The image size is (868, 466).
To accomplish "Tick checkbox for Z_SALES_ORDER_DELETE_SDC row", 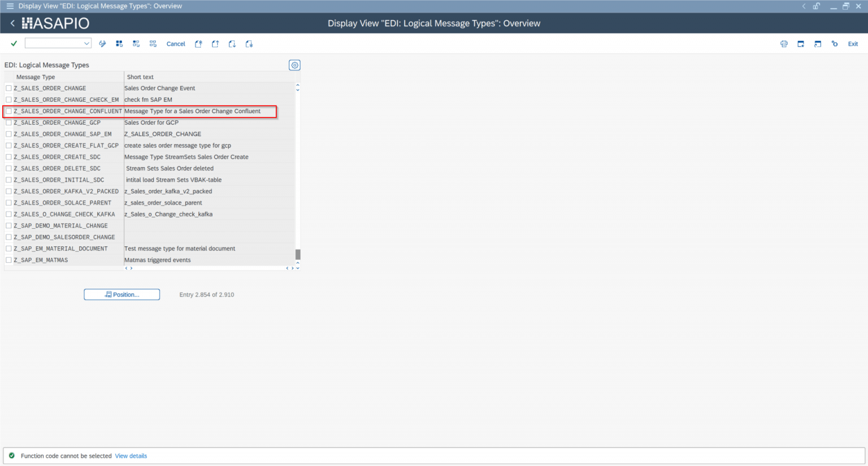I will 8,168.
